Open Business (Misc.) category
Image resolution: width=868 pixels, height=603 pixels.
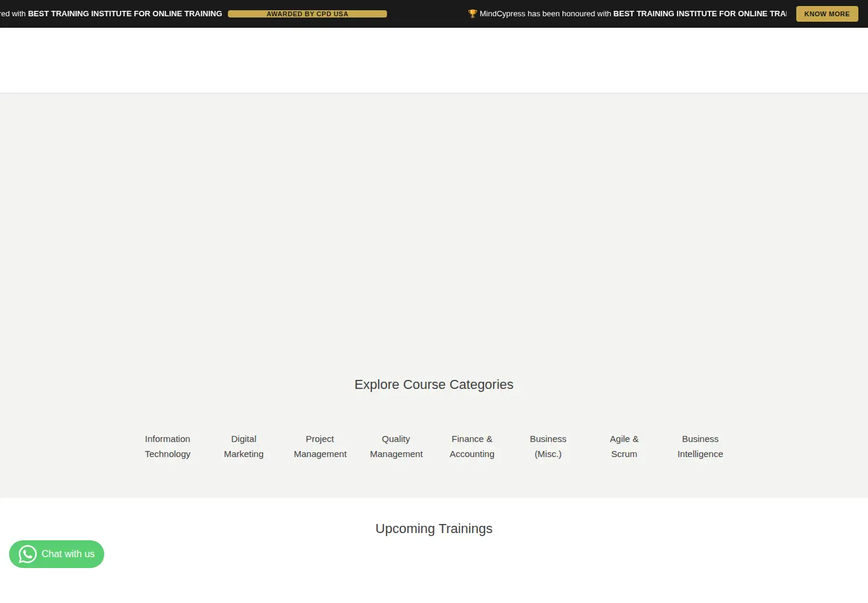(548, 446)
